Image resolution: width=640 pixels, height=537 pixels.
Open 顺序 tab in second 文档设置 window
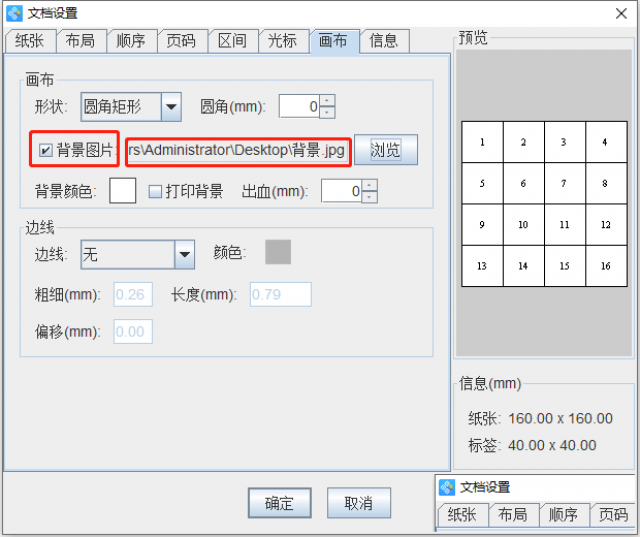[564, 515]
